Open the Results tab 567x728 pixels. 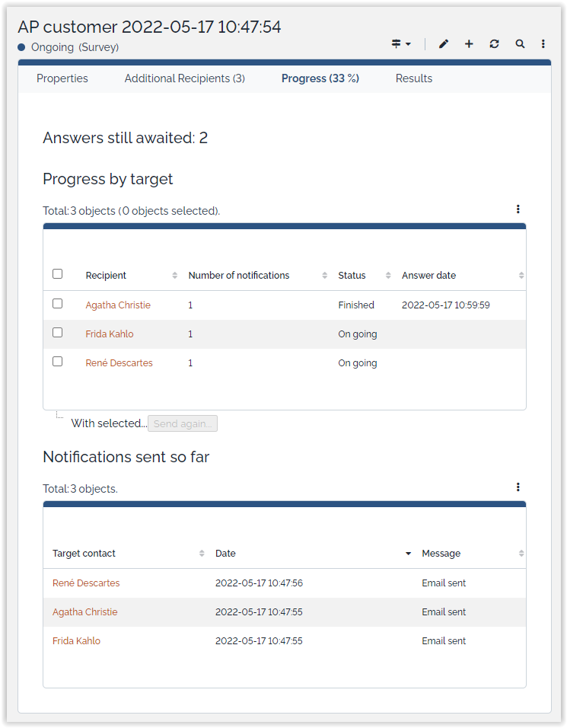414,78
